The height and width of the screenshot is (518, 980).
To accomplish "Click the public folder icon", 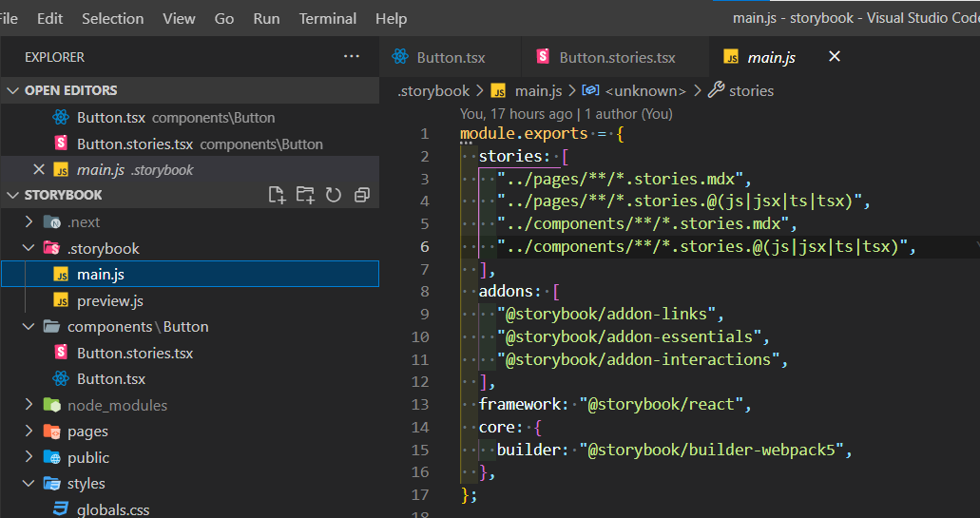I will (x=52, y=457).
